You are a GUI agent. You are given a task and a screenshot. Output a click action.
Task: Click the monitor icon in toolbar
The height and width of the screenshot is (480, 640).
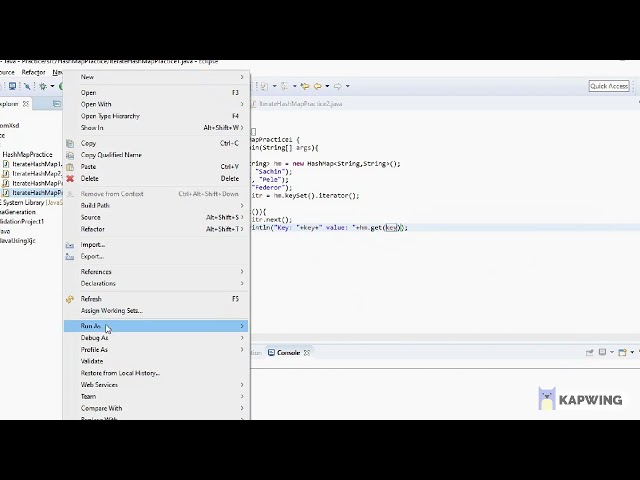point(12,86)
